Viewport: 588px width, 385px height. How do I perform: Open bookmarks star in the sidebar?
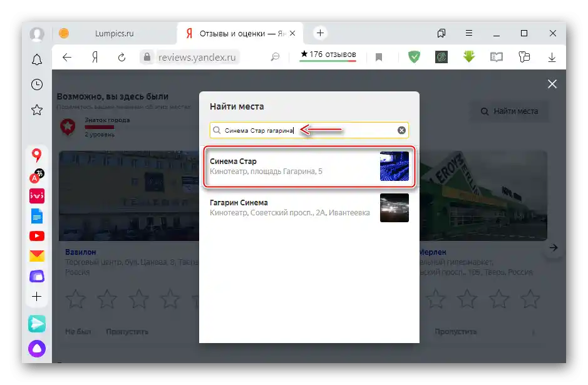click(x=36, y=109)
